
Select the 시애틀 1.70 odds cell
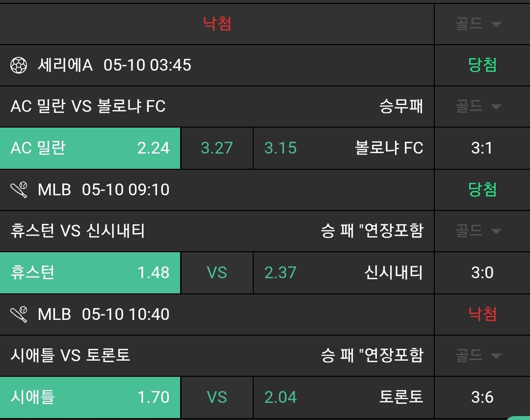point(90,397)
